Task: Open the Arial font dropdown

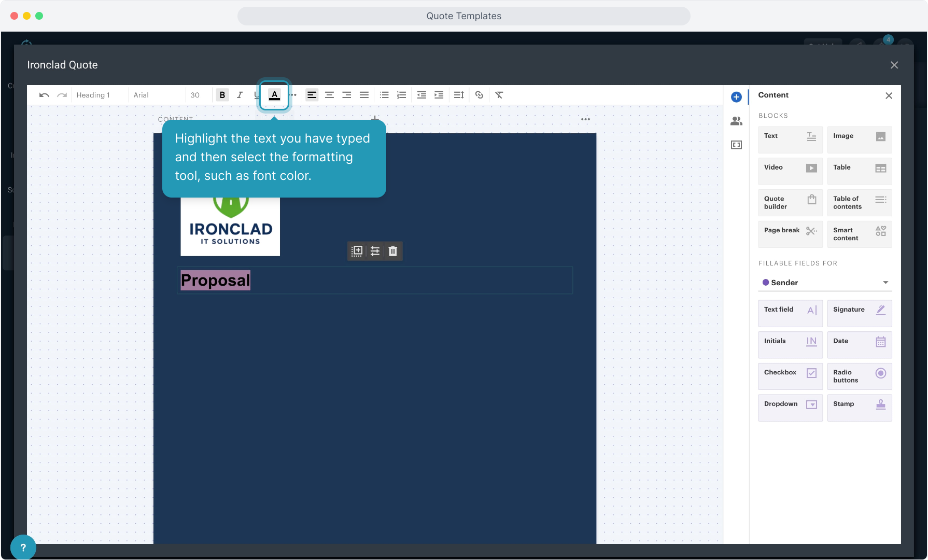Action: [x=157, y=95]
